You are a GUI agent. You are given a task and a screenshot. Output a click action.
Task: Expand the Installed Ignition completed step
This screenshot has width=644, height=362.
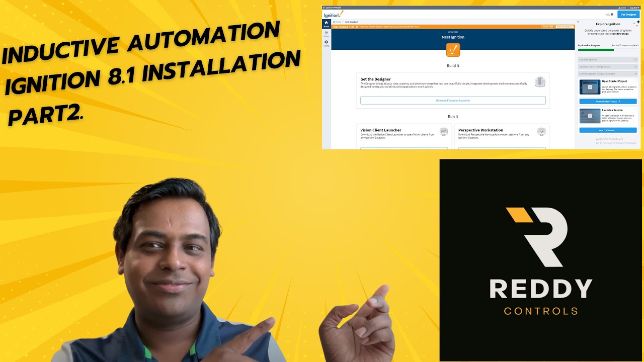pos(608,59)
